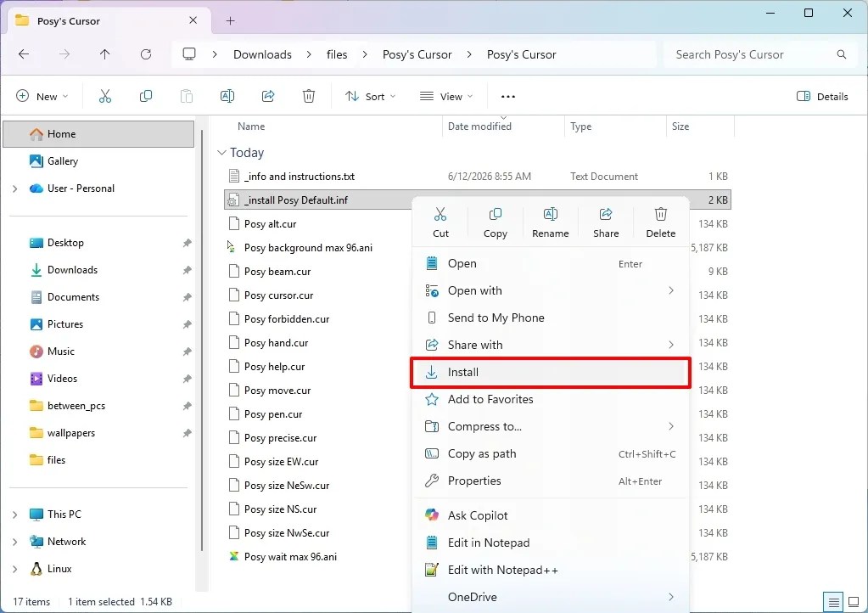Open Videos in the sidebar
Screen dimensions: 868x613
98,378
